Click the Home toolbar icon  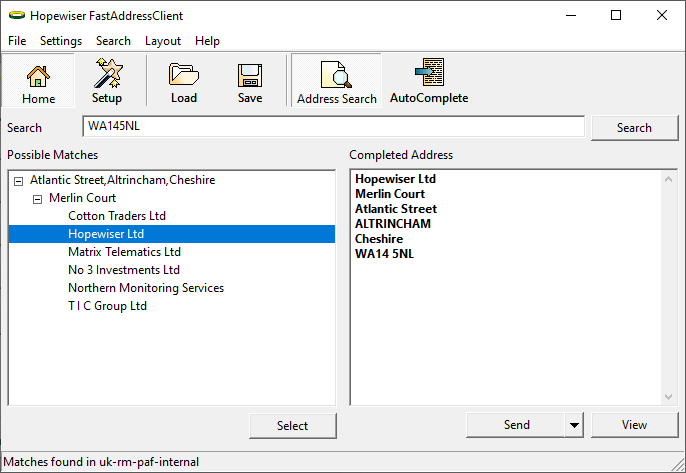point(38,81)
